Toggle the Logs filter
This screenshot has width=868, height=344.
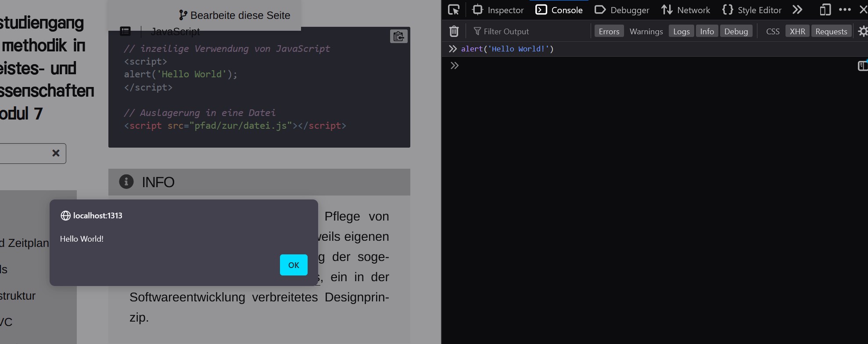click(x=681, y=31)
